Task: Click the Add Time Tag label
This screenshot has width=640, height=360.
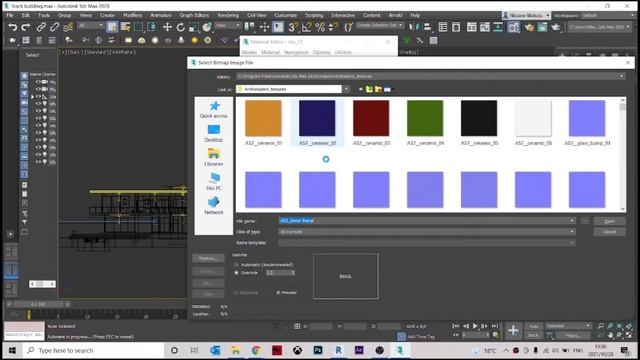Action: [421, 337]
